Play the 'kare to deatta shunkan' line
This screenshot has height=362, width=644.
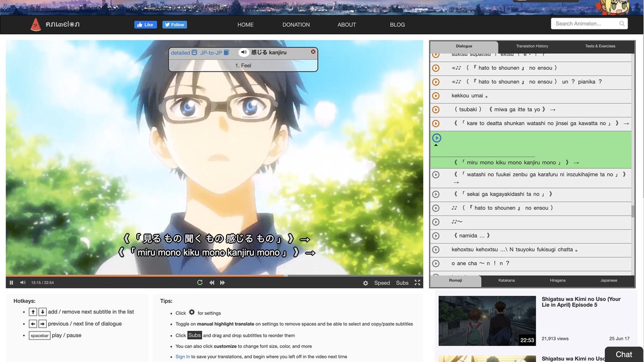pos(436,124)
